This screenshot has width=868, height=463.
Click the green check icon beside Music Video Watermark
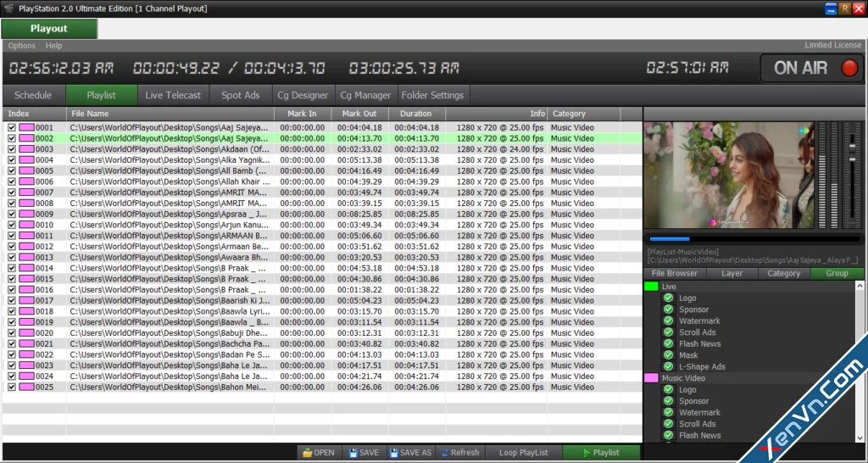tap(668, 412)
